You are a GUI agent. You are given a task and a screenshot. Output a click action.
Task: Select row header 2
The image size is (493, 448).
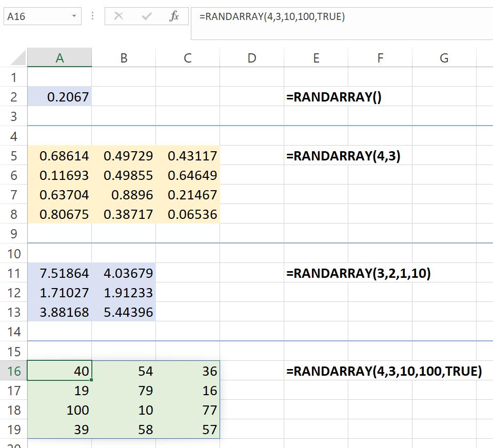click(14, 97)
